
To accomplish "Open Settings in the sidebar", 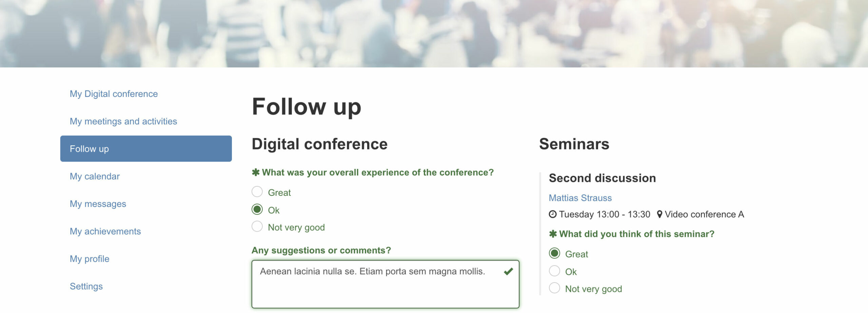I will coord(86,287).
